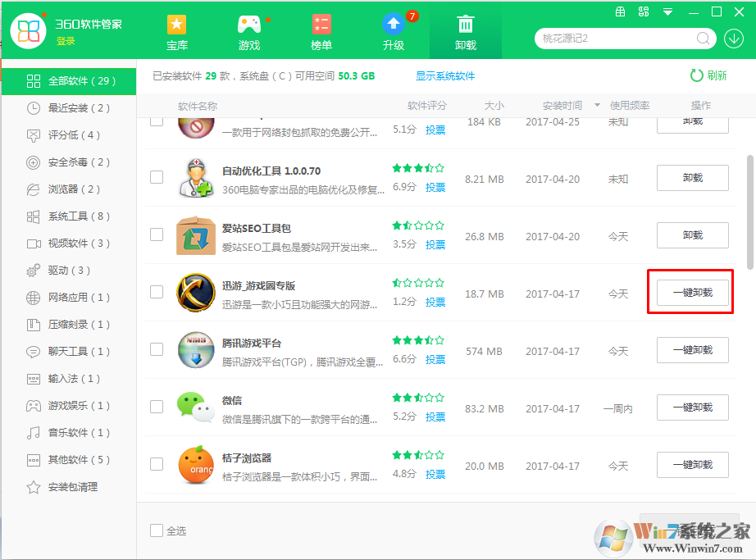Click 投票 link for 自动优化工具
Viewport: 756px width, 560px height.
tap(435, 187)
